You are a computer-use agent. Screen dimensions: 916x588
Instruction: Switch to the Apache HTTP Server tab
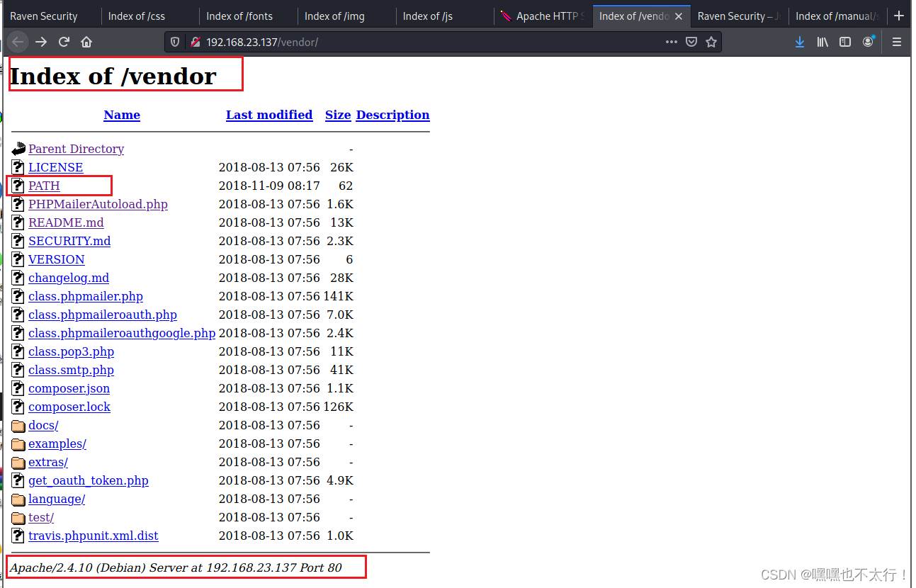pyautogui.click(x=542, y=16)
